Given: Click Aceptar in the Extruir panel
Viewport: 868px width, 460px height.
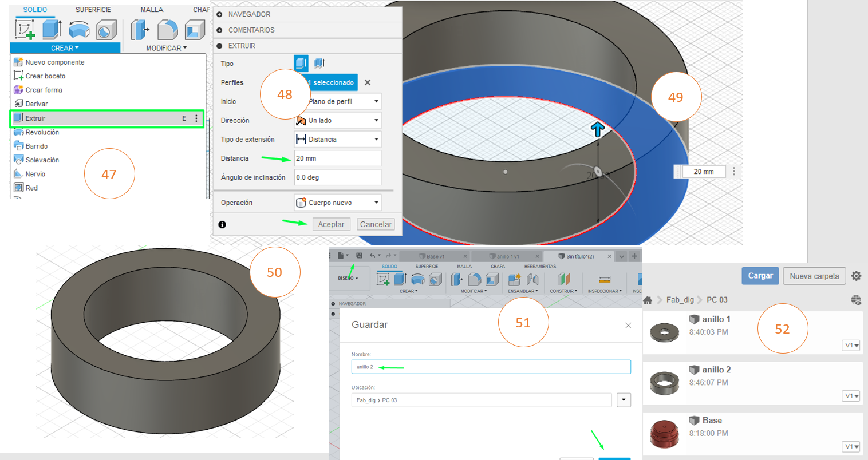Looking at the screenshot, I should (331, 224).
